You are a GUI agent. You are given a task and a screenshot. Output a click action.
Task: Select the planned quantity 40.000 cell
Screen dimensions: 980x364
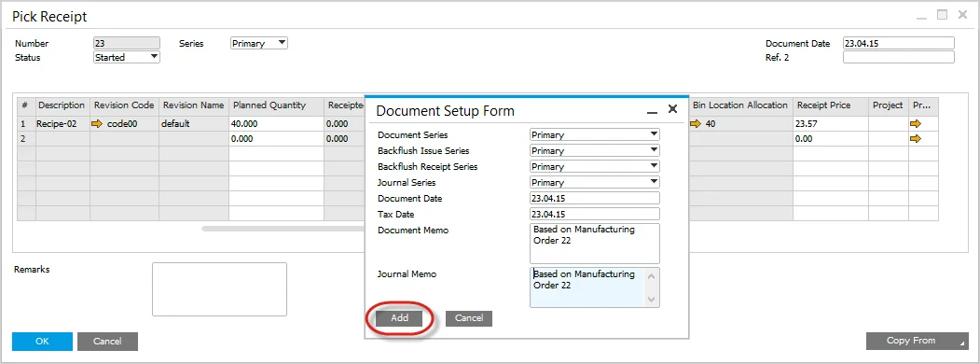(x=276, y=124)
